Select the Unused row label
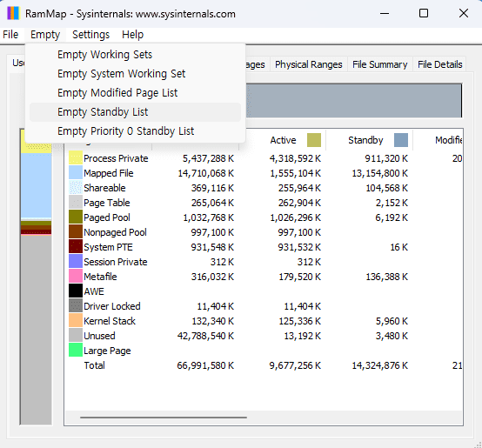Image resolution: width=482 pixels, height=448 pixels. (99, 336)
